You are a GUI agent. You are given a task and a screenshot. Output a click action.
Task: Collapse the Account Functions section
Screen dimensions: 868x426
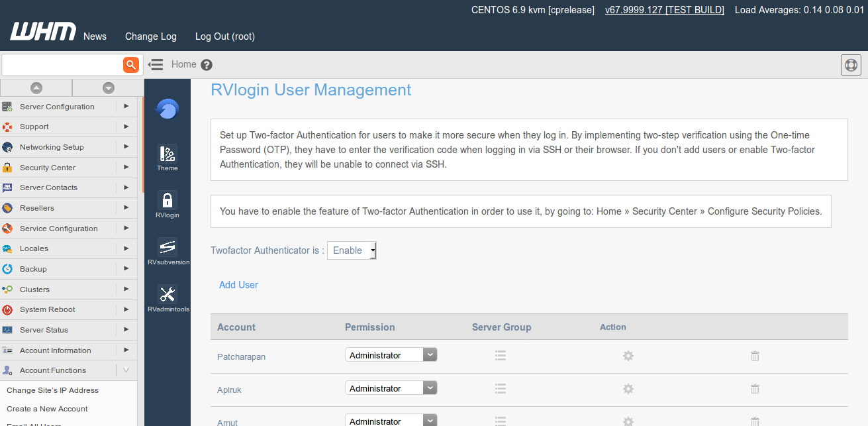[126, 370]
